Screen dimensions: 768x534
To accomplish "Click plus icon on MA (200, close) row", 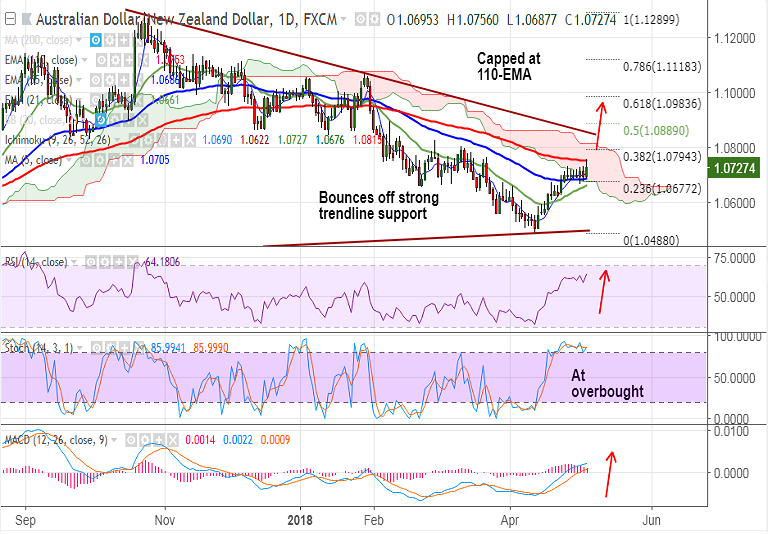I will click(123, 40).
